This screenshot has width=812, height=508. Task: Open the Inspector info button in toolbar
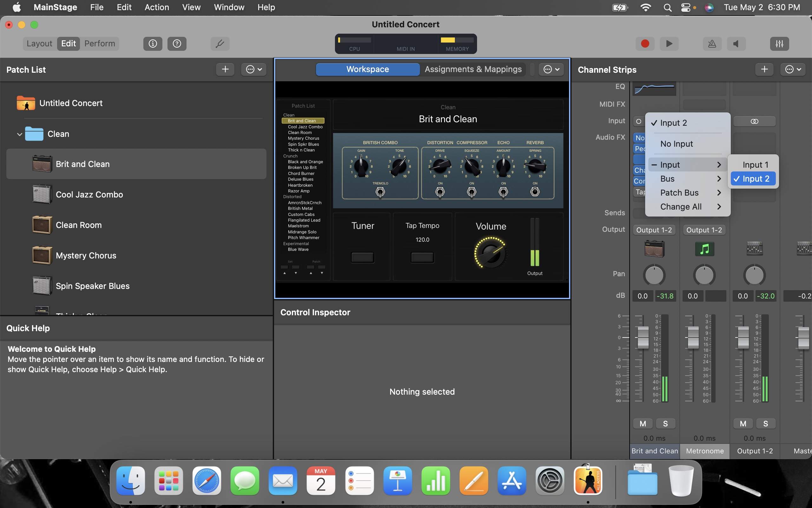[153, 44]
